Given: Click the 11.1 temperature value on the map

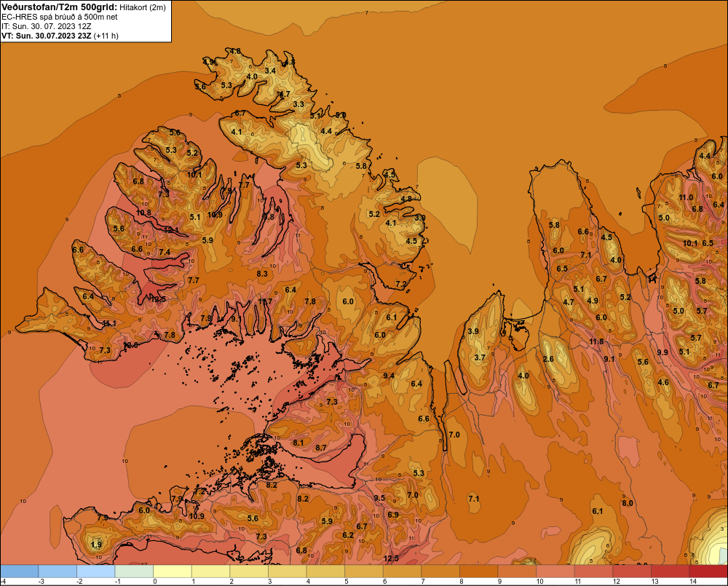Looking at the screenshot, I should 109,323.
